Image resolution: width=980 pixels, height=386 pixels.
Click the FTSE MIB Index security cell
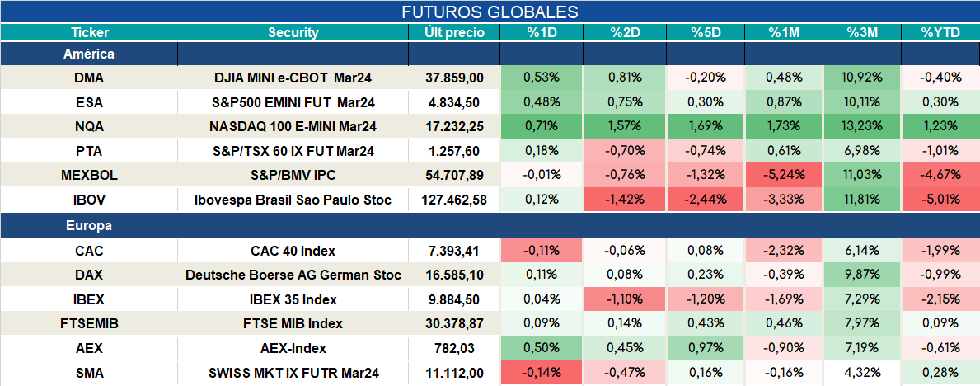[293, 324]
